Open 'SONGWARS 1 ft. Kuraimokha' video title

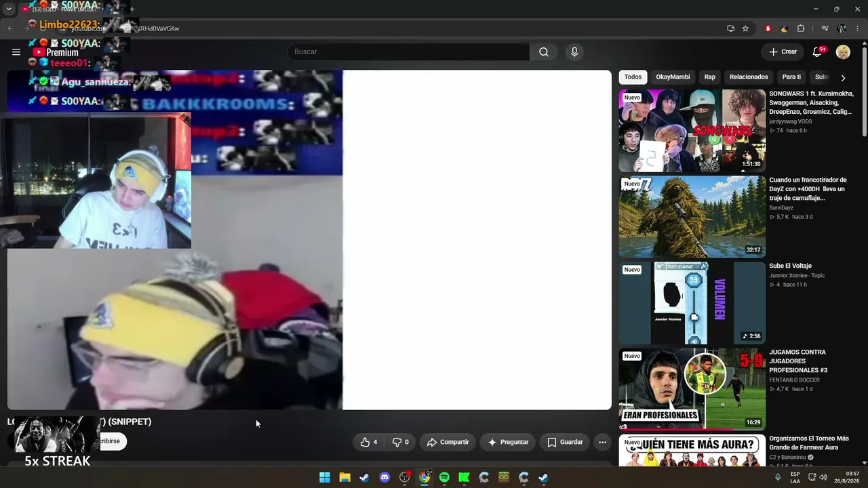pyautogui.click(x=811, y=103)
